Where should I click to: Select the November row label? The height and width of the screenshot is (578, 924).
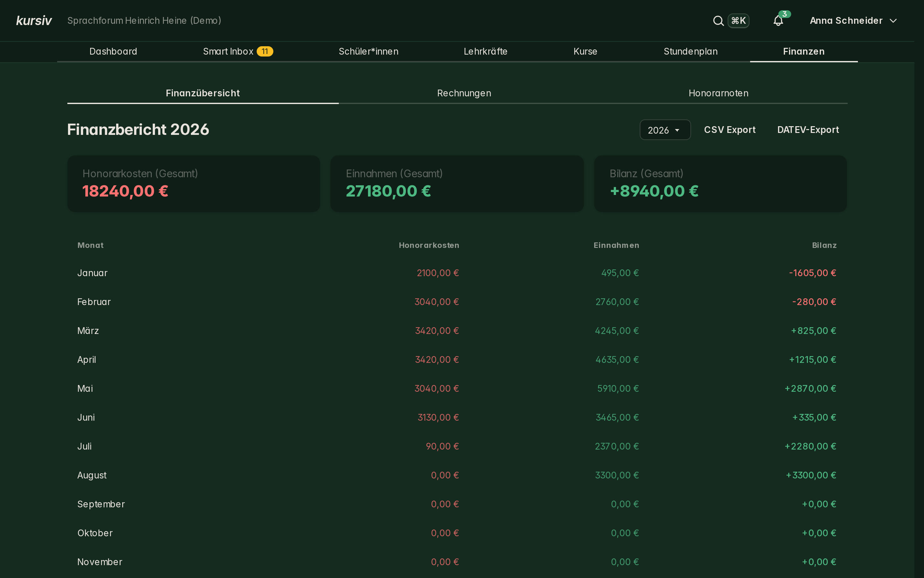tap(100, 562)
